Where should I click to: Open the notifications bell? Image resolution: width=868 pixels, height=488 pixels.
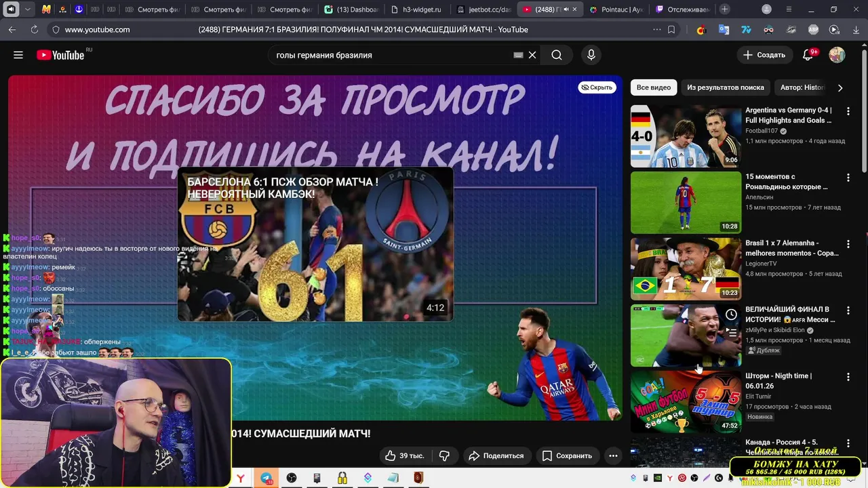(x=808, y=55)
